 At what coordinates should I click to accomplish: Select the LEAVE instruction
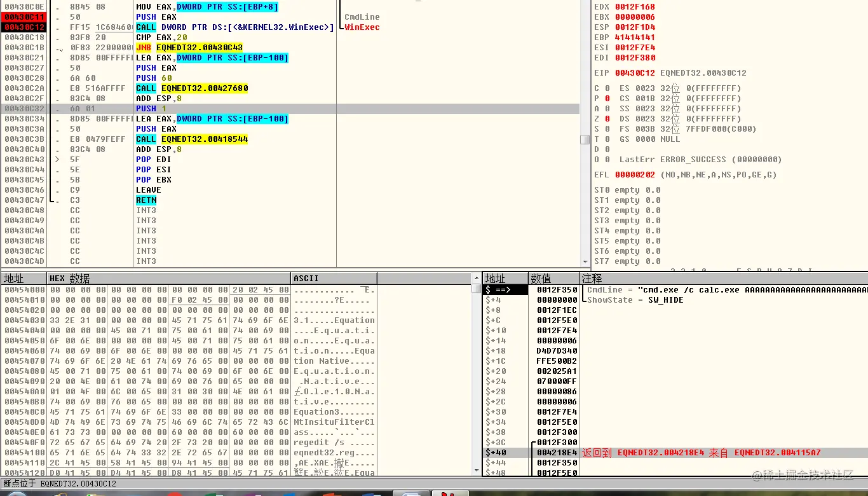click(149, 190)
